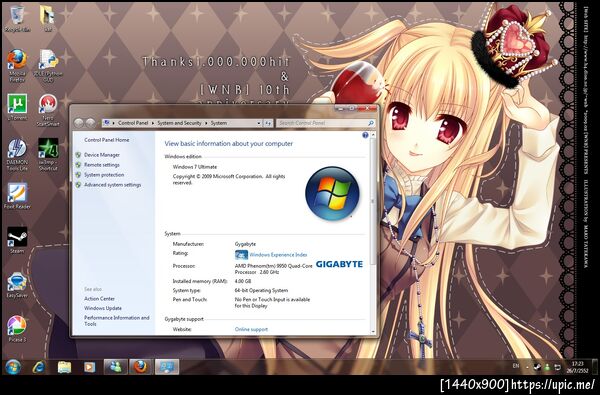Expand the address bar history dropdown arrow

[x=259, y=123]
